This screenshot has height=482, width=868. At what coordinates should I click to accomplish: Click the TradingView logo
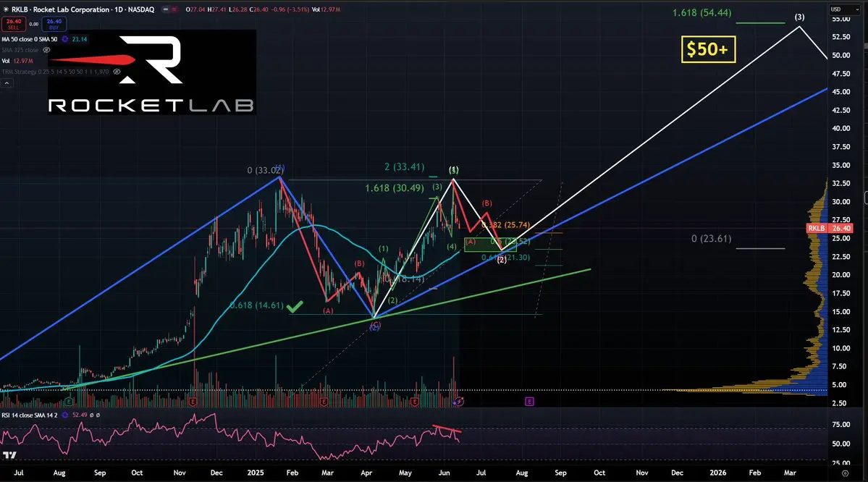coord(9,455)
